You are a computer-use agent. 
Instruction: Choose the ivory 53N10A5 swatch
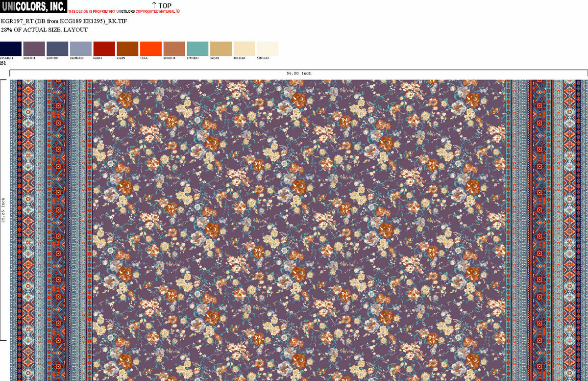268,49
